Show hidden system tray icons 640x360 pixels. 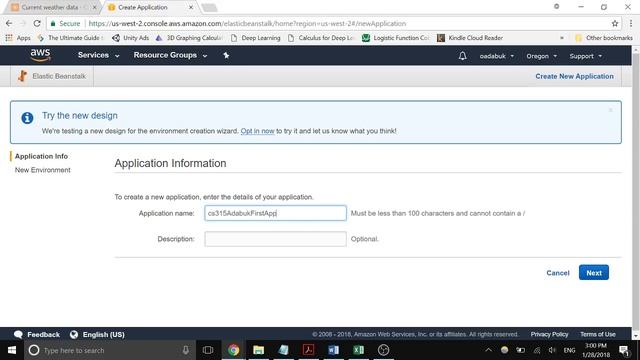[488, 350]
